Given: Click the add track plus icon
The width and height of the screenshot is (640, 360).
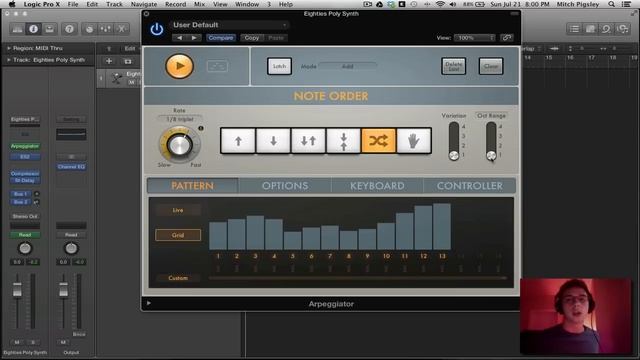Looking at the screenshot, I should [x=109, y=61].
